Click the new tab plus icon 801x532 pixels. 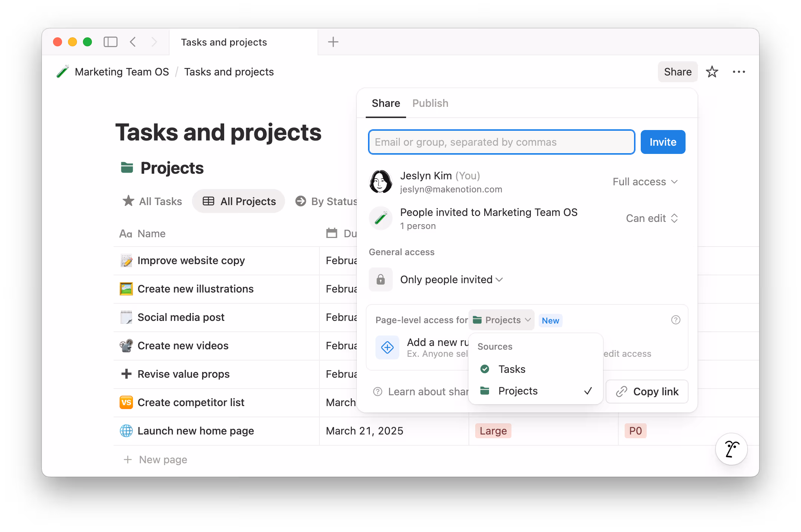[x=333, y=42]
